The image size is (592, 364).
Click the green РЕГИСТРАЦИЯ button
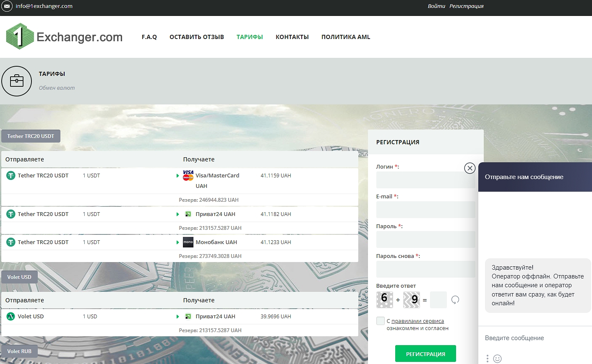pos(425,354)
